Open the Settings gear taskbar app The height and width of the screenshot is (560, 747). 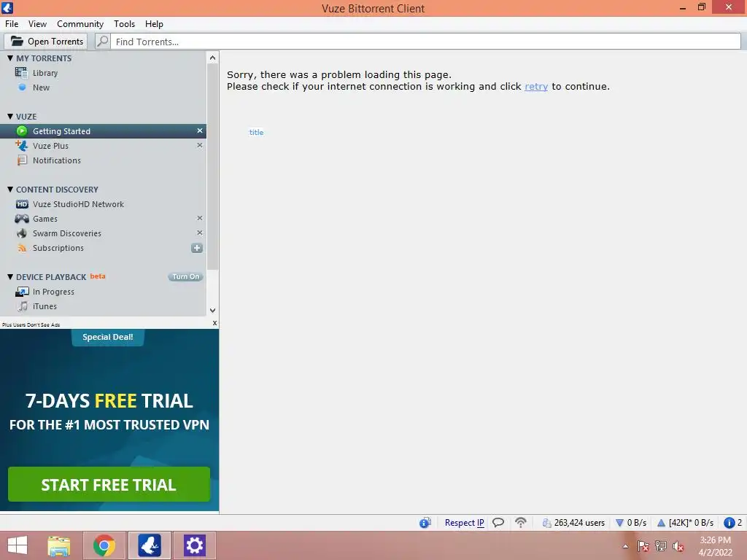tap(194, 545)
